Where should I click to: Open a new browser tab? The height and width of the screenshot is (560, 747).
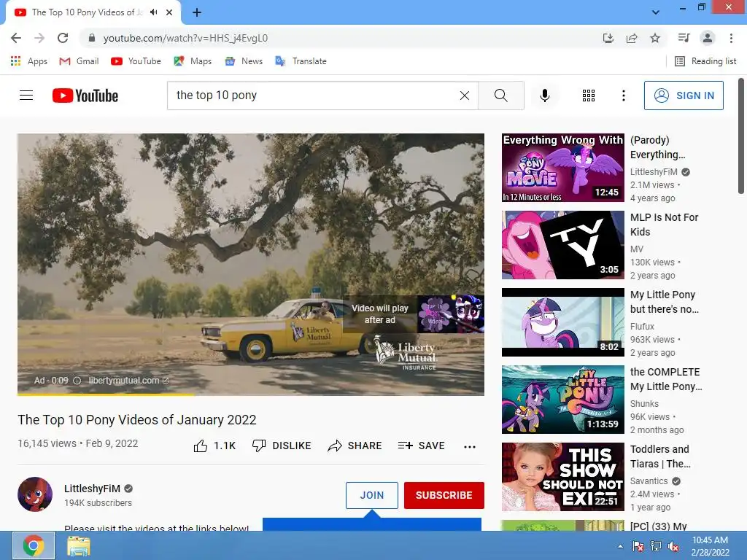pos(197,12)
